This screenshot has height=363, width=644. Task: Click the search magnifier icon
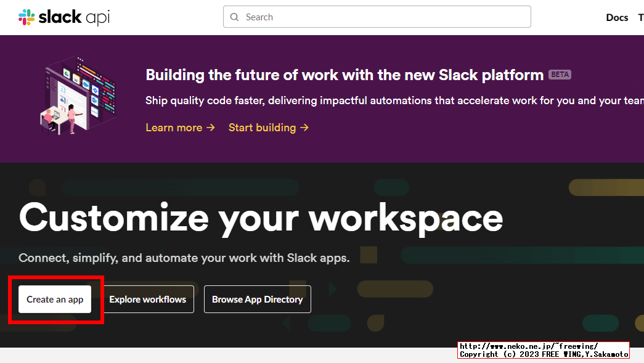pos(235,17)
